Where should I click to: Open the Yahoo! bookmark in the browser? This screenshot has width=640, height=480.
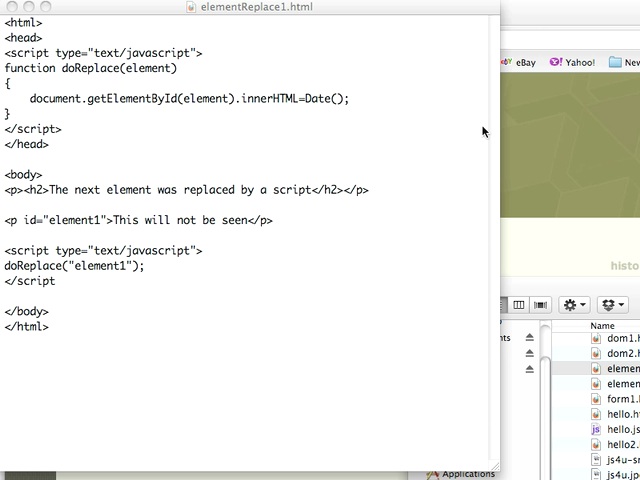pyautogui.click(x=572, y=62)
